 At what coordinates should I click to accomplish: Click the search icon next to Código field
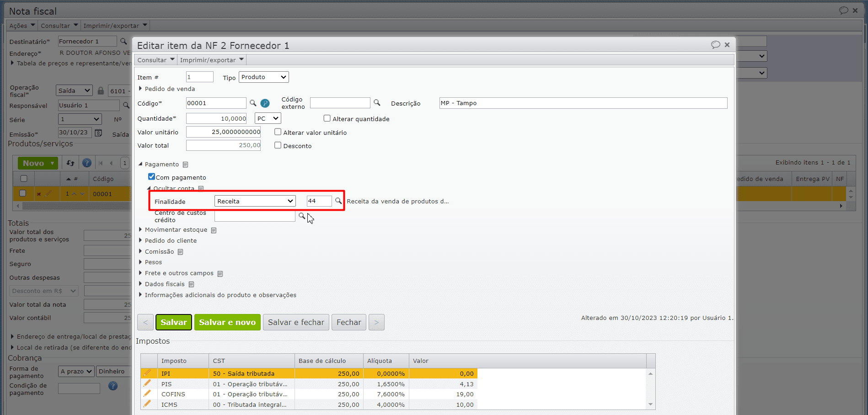(253, 103)
